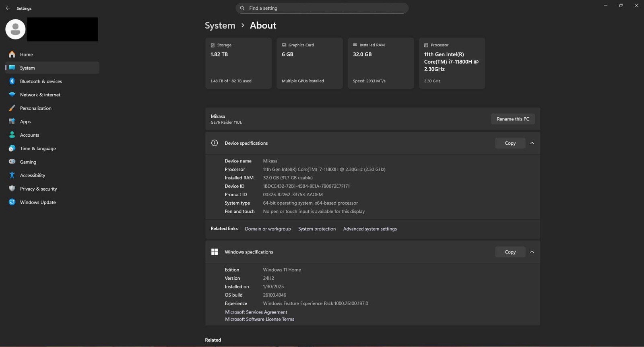
Task: Click the Graphics Card icon
Action: (284, 45)
